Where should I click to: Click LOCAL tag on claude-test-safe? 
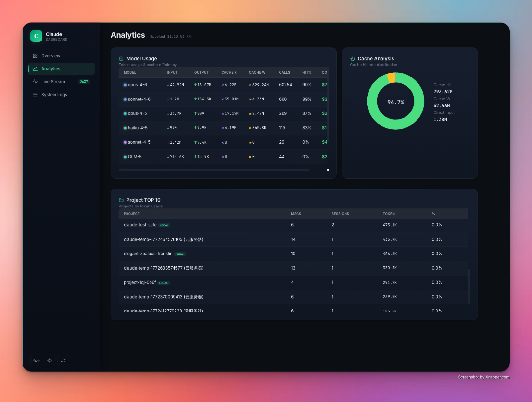[164, 225]
